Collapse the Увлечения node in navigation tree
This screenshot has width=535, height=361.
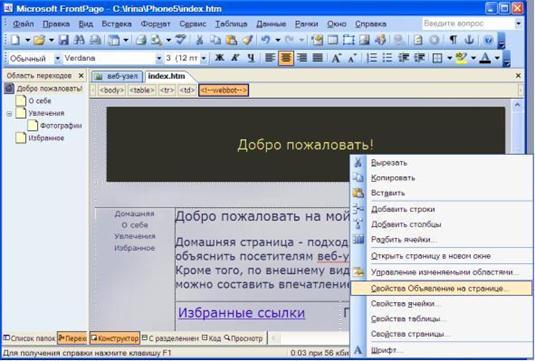[x=9, y=114]
